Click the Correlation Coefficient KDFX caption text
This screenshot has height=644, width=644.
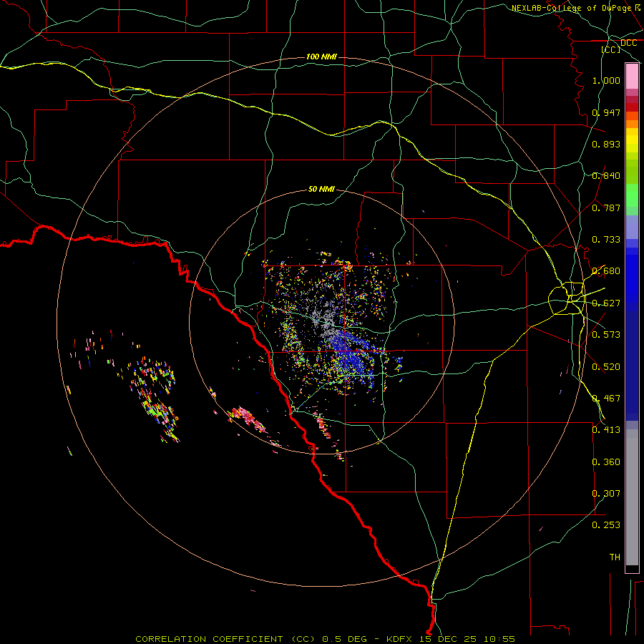coord(325,639)
